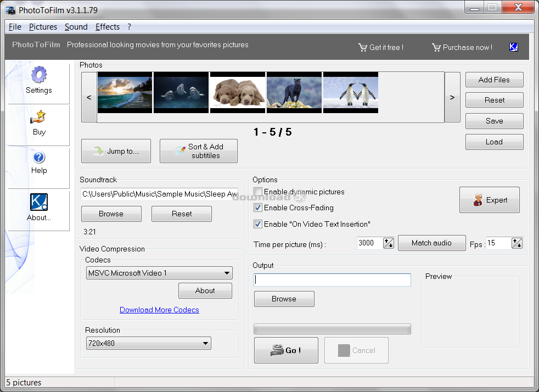
Task: Enable dynamic pictures checkbox
Action: [x=258, y=192]
